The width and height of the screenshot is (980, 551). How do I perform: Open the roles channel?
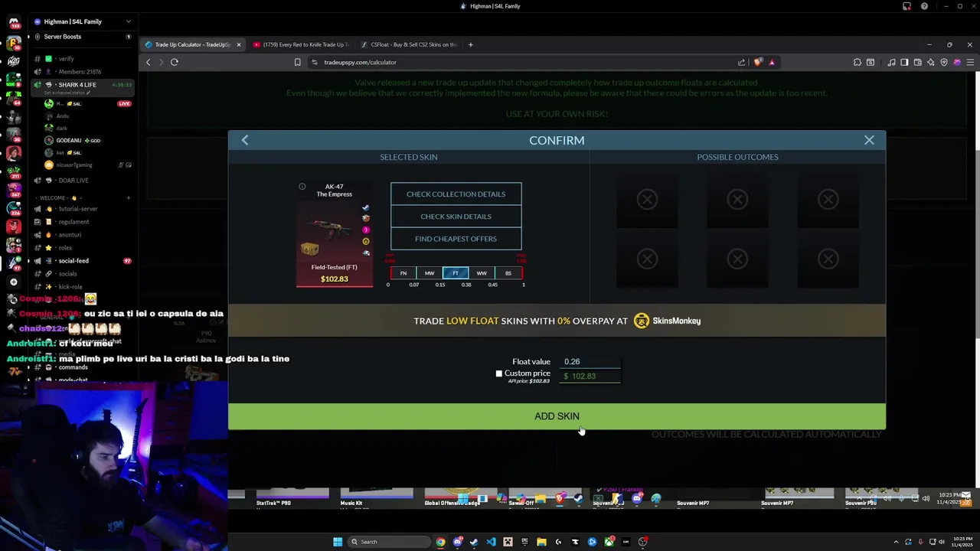pyautogui.click(x=83, y=248)
